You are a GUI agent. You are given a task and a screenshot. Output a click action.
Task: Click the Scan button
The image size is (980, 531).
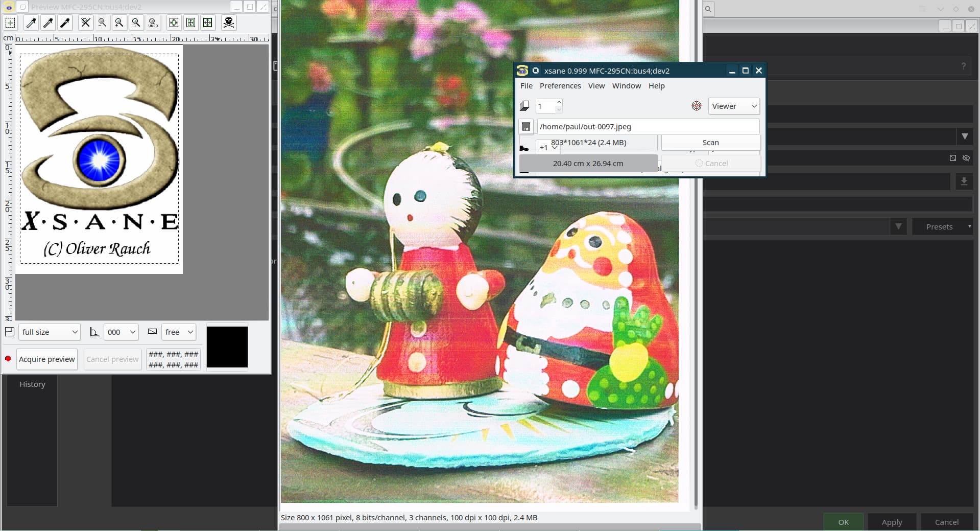click(710, 143)
